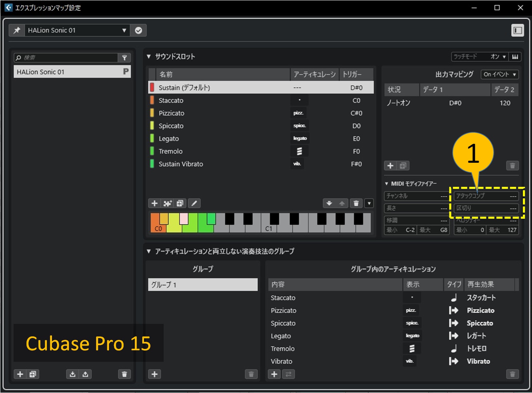Click the swap articulations icon at bottom

(288, 374)
